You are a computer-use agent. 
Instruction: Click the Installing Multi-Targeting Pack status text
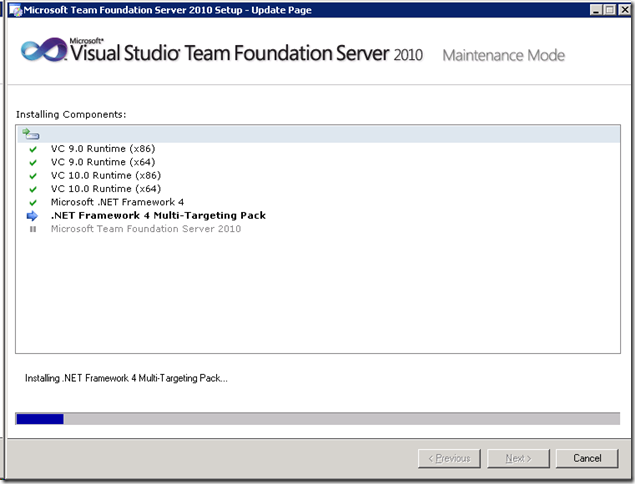tap(126, 378)
